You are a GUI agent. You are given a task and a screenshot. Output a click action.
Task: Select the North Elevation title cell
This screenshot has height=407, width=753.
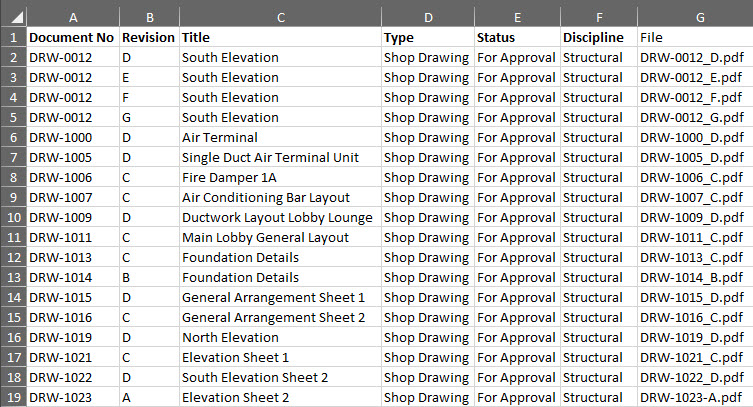click(280, 337)
